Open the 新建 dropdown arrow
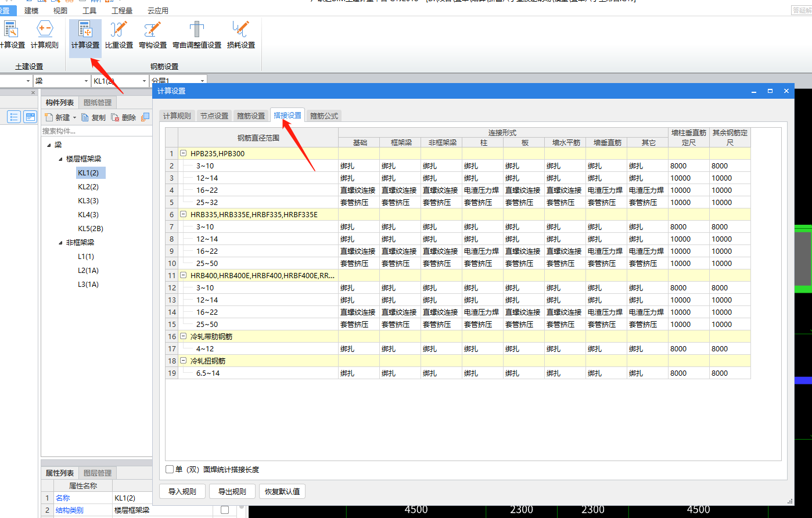The height and width of the screenshot is (518, 812). (74, 118)
